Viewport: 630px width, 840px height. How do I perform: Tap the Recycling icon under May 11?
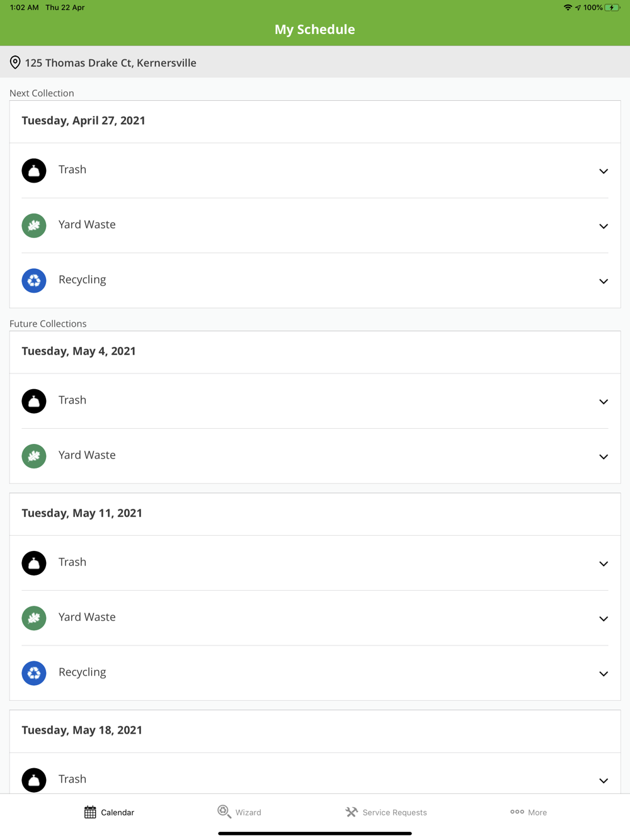click(34, 673)
